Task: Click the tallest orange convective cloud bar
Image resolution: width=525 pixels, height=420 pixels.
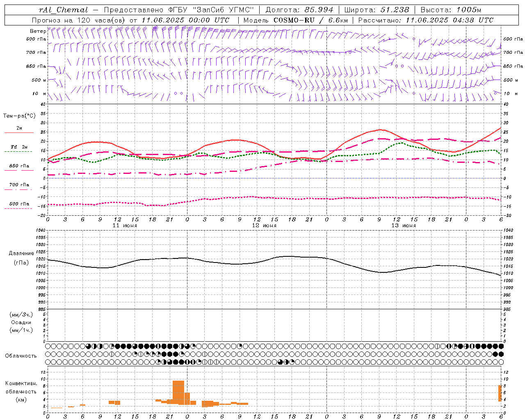Action: 178,393
